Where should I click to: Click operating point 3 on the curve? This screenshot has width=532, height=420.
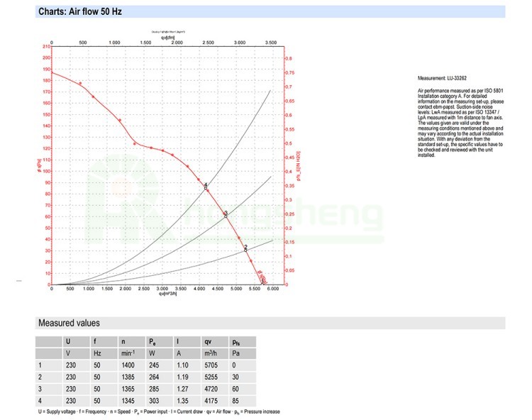coord(226,214)
